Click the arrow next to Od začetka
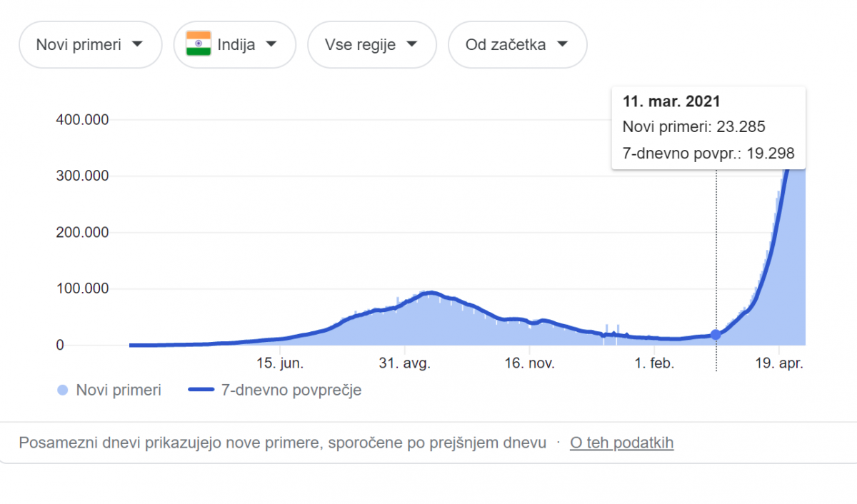The height and width of the screenshot is (504, 857). tap(562, 44)
